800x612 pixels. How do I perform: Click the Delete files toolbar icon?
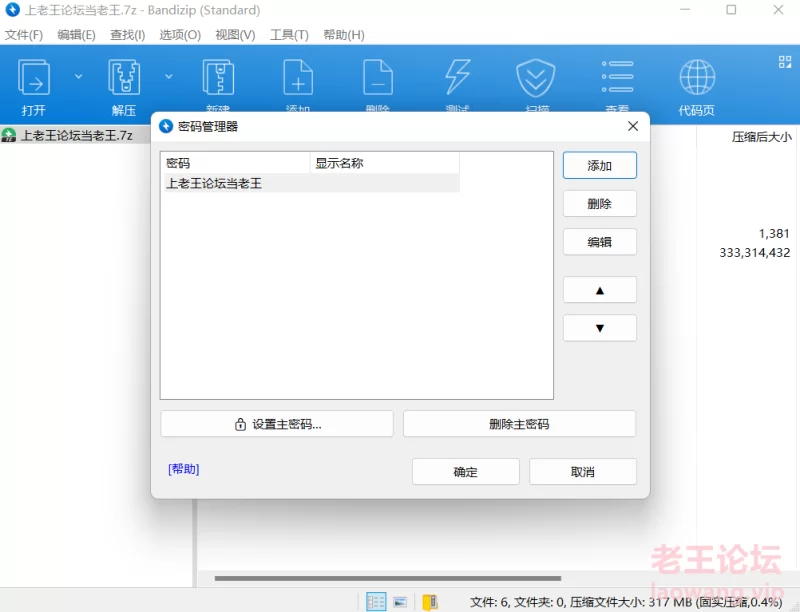tap(378, 77)
